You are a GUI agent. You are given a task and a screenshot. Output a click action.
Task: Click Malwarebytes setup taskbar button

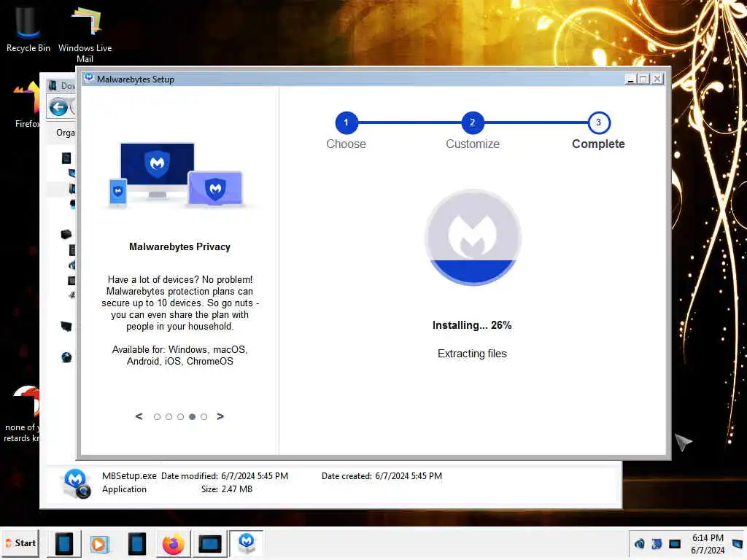tap(247, 542)
